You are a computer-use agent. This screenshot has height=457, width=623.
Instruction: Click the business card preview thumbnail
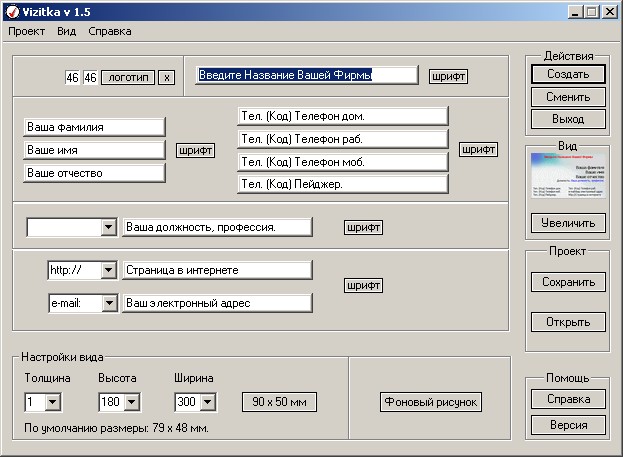tap(567, 180)
